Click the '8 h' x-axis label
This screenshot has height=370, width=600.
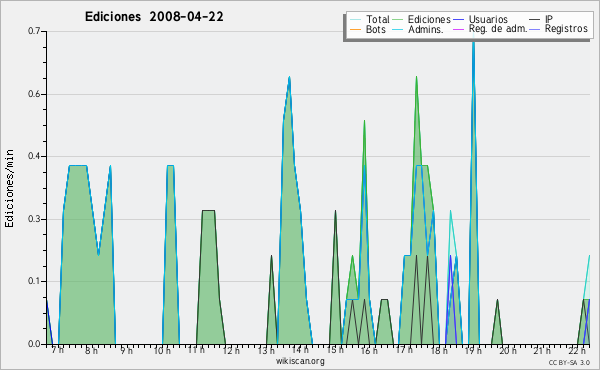coord(91,350)
